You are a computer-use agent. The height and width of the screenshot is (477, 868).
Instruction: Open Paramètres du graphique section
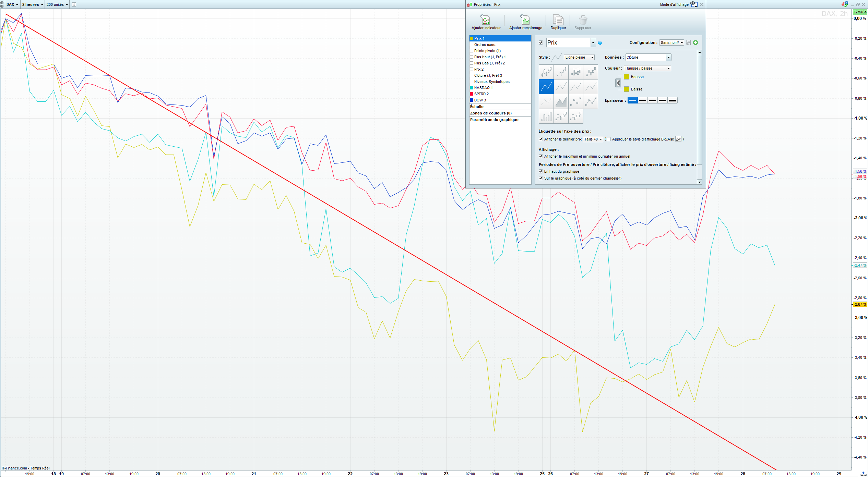click(x=494, y=120)
